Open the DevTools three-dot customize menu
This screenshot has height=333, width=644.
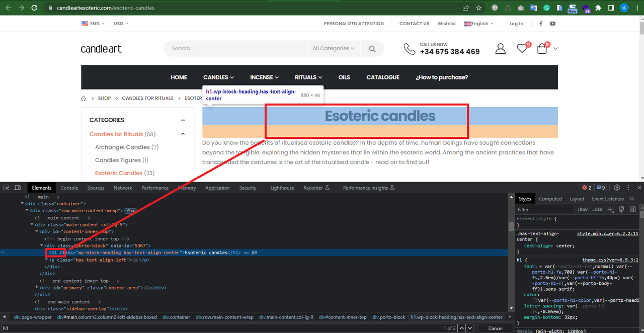tap(628, 188)
